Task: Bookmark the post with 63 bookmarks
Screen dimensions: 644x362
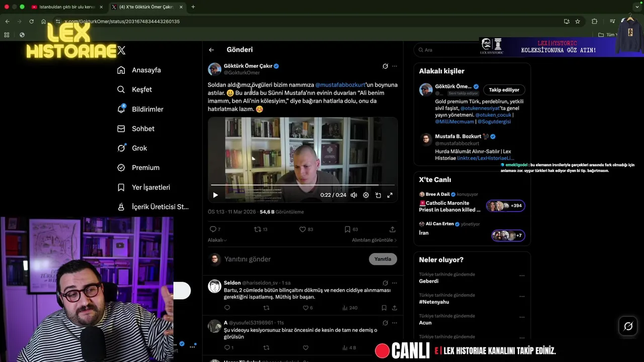Action: pyautogui.click(x=351, y=229)
